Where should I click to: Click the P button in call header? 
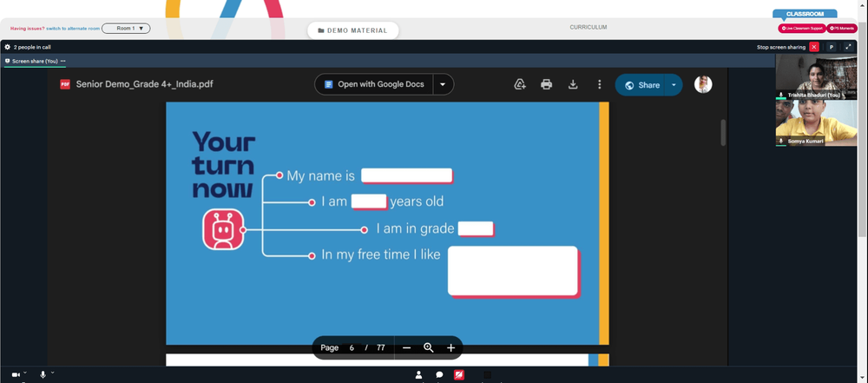(831, 47)
